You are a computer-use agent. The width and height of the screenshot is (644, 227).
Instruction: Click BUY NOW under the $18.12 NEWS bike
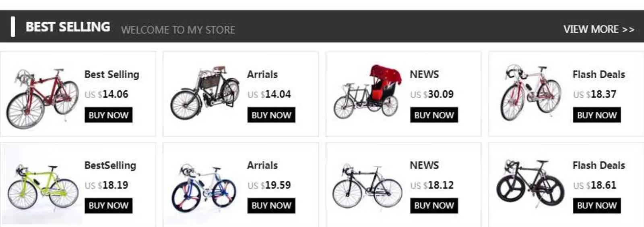[x=434, y=206]
